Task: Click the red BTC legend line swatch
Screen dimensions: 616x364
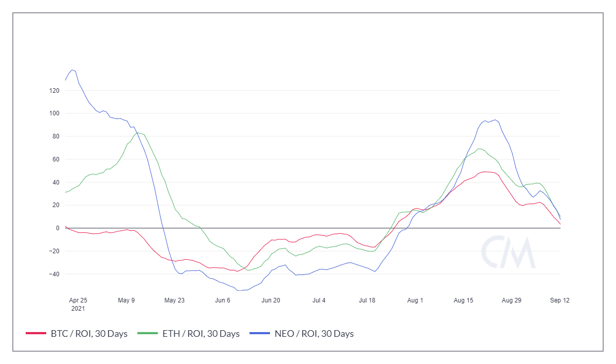Action: (36, 334)
